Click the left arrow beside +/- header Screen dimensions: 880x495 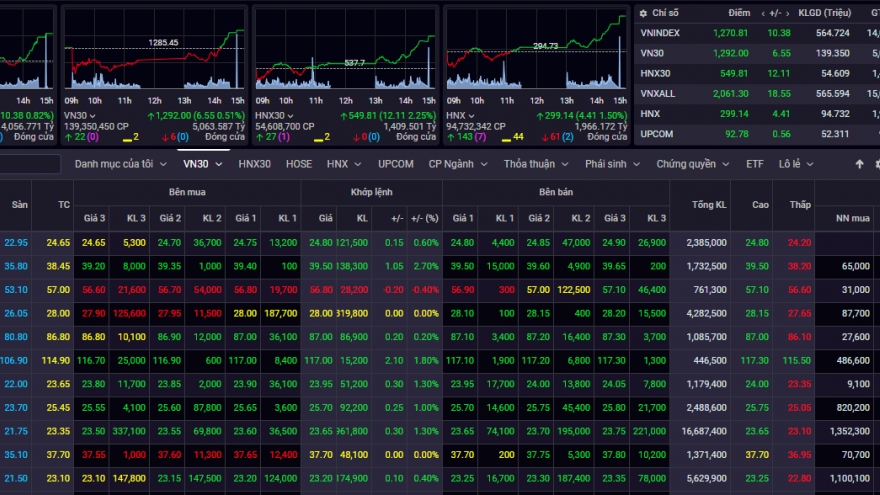click(x=763, y=13)
